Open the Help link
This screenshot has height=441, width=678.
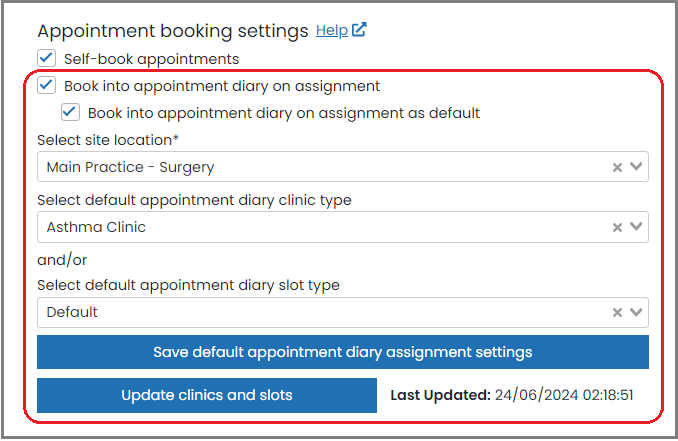(x=332, y=30)
